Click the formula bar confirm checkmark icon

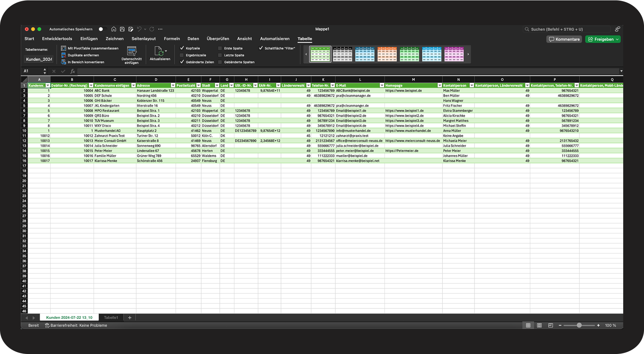click(x=63, y=71)
